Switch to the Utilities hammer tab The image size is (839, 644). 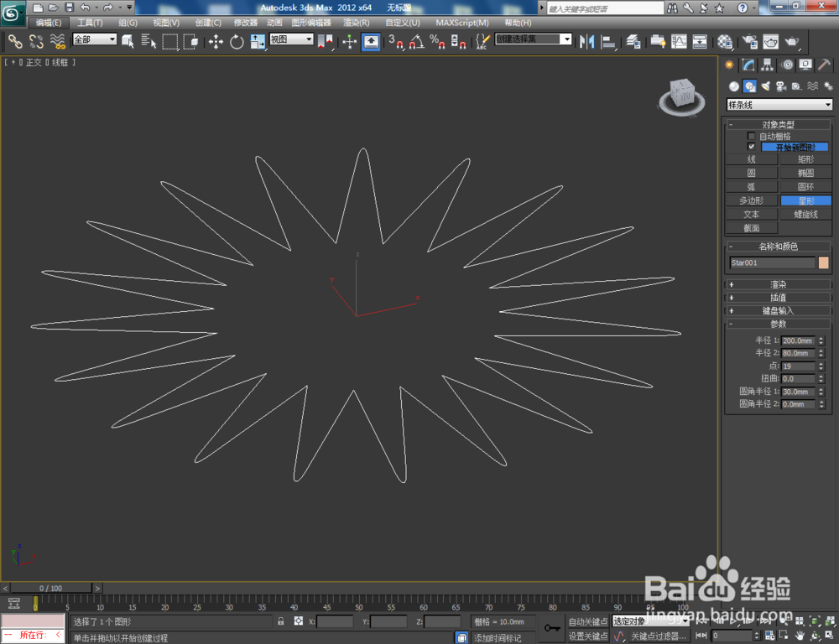[x=825, y=65]
